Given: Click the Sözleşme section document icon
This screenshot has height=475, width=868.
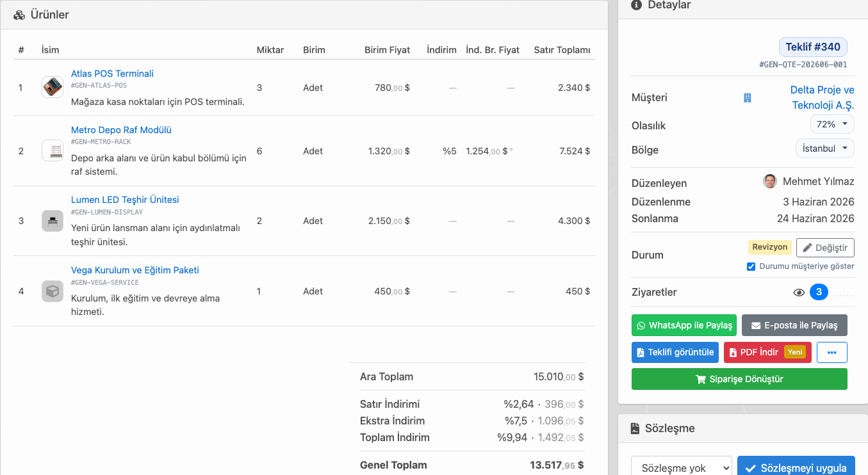Looking at the screenshot, I should point(635,428).
